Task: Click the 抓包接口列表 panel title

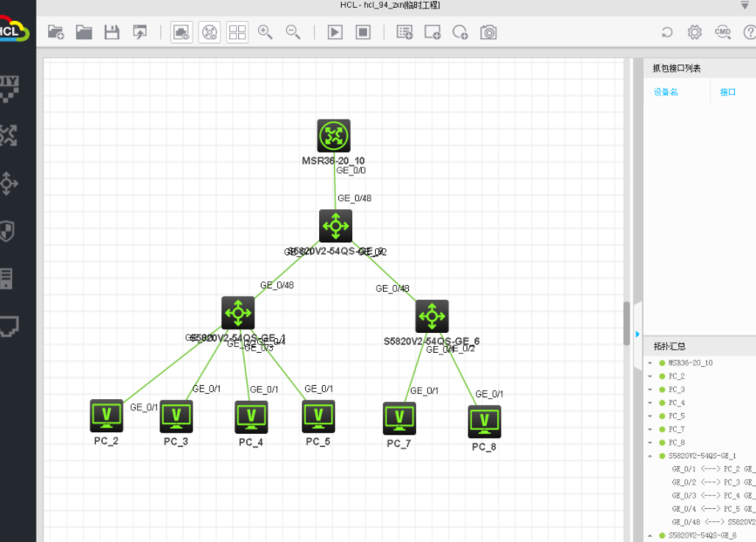Action: click(x=677, y=69)
